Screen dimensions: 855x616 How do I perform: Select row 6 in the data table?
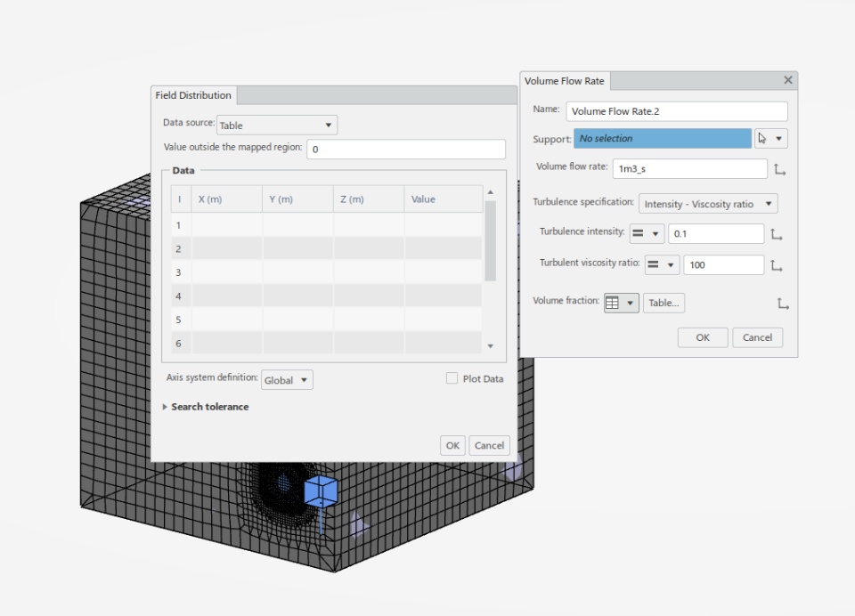pyautogui.click(x=327, y=343)
